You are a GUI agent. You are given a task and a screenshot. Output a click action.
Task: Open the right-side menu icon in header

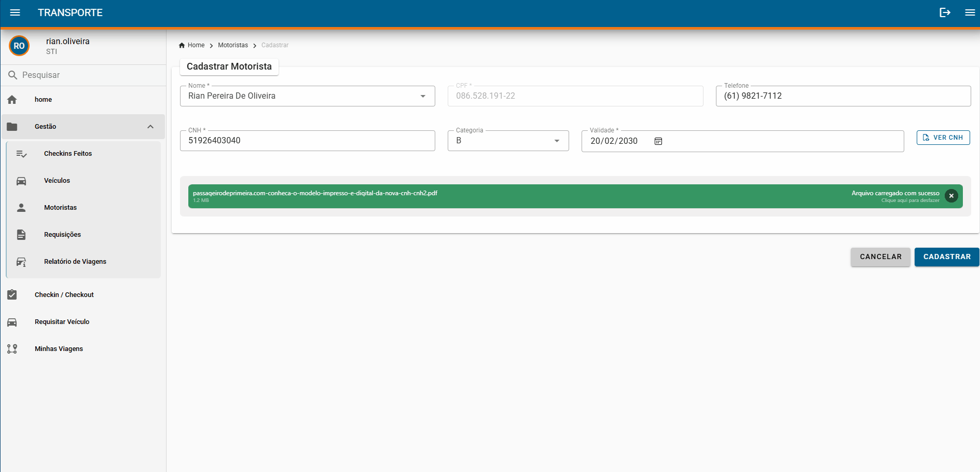970,12
